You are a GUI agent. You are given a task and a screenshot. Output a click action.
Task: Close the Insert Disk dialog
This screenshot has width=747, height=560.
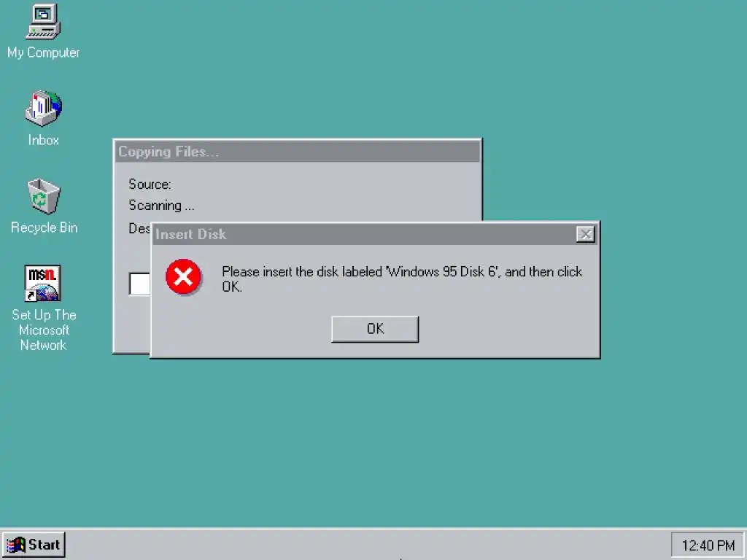(x=586, y=234)
